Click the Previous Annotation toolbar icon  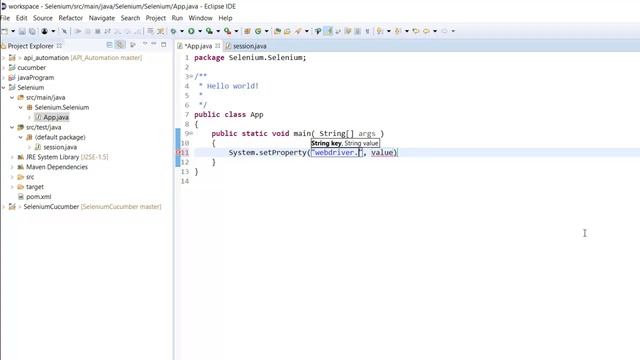(x=398, y=31)
